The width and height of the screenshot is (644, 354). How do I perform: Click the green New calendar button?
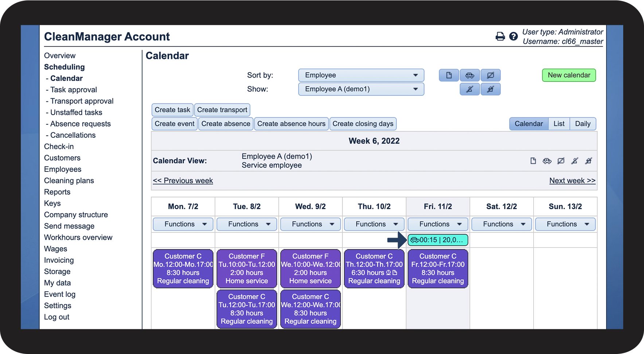click(569, 75)
